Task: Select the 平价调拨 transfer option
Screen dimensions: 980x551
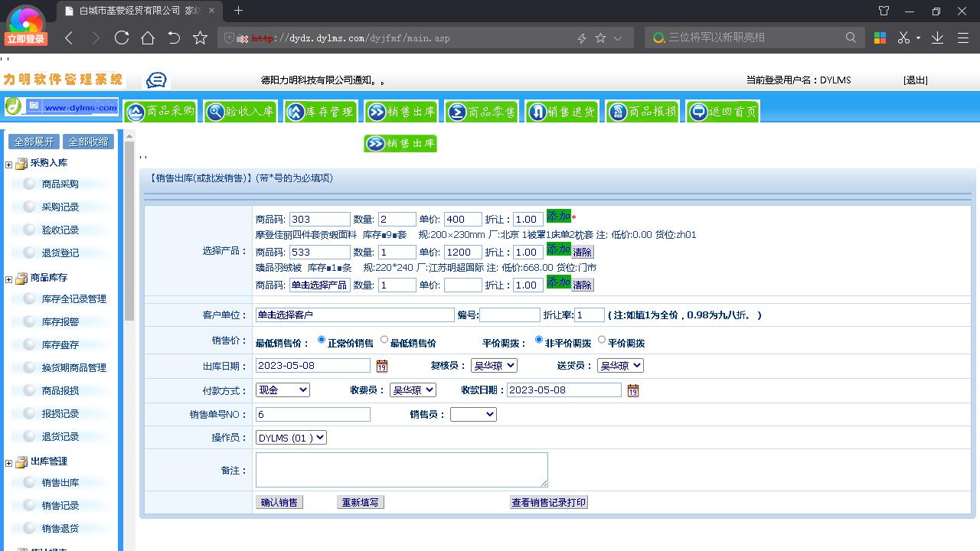Action: pyautogui.click(x=602, y=341)
